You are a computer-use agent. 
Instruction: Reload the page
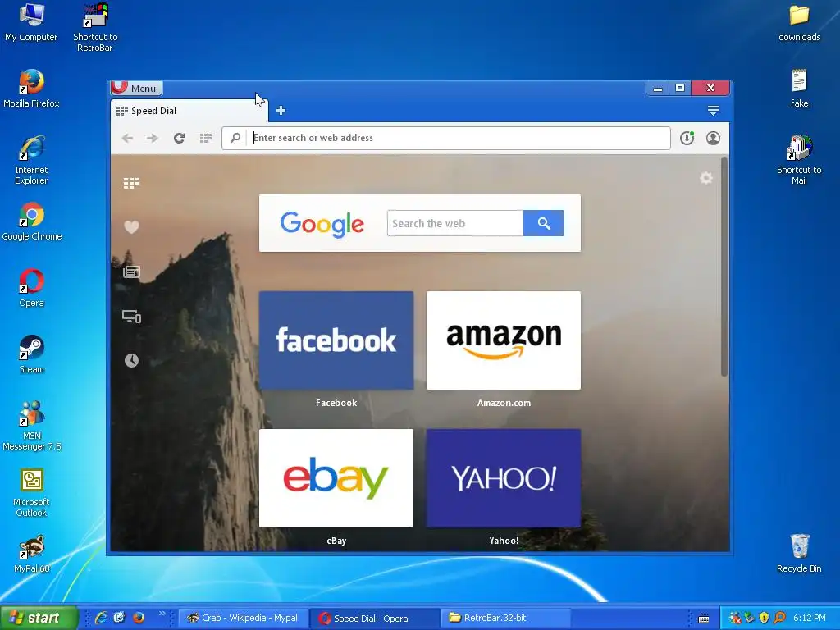(x=179, y=138)
